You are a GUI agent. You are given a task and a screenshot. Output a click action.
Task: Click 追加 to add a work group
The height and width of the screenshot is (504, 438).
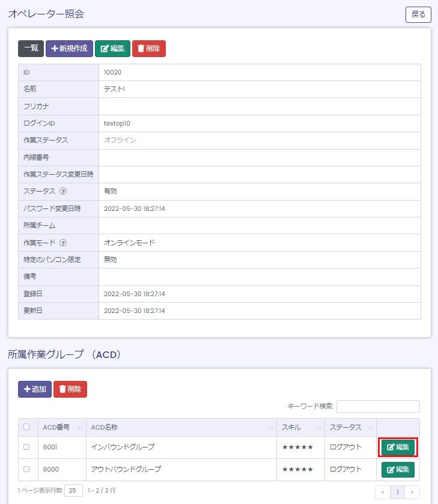[x=35, y=389]
